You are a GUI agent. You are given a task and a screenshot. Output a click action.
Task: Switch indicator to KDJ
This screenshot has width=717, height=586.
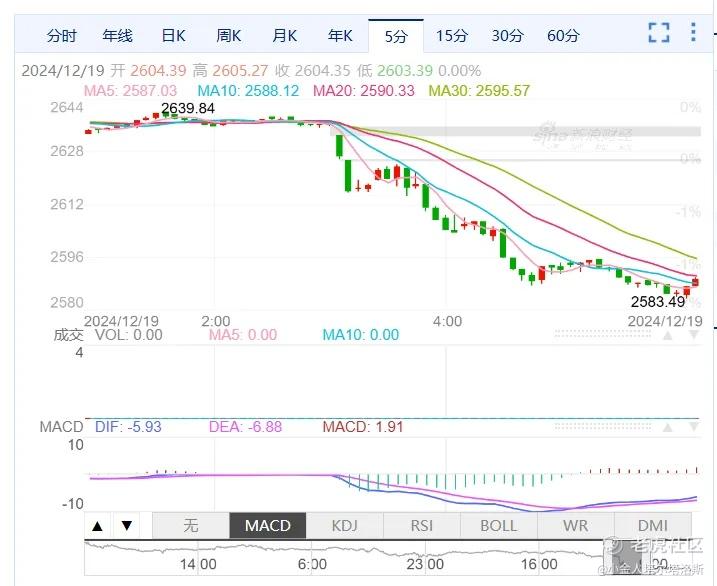click(x=344, y=526)
